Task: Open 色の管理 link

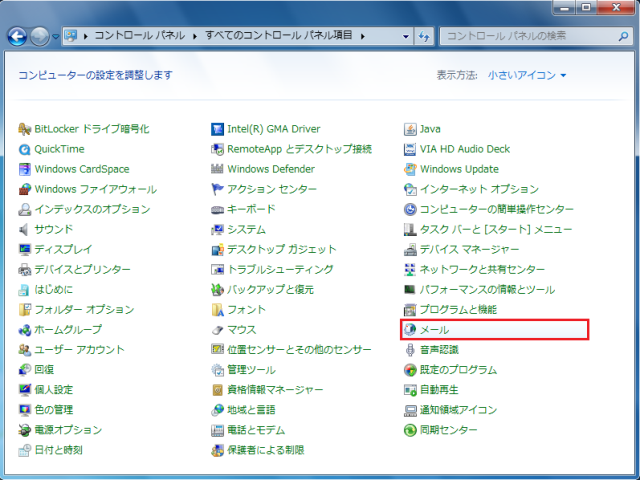Action: (53, 410)
